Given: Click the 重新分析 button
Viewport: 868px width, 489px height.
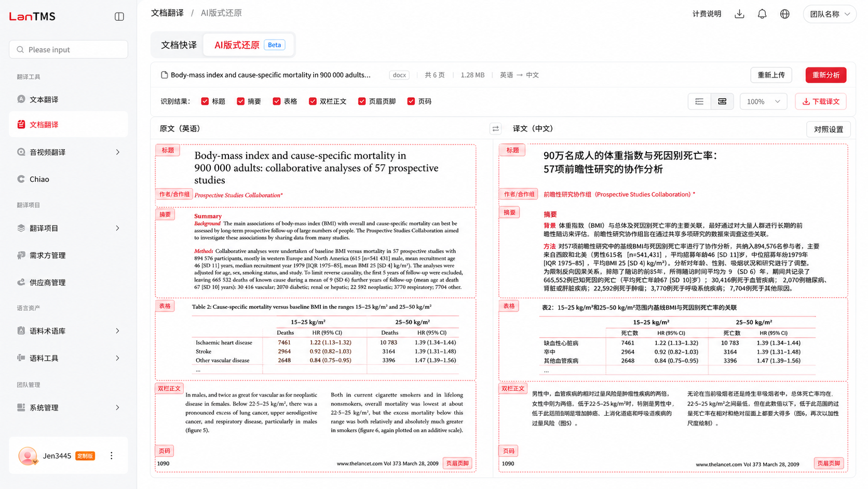Looking at the screenshot, I should point(826,75).
